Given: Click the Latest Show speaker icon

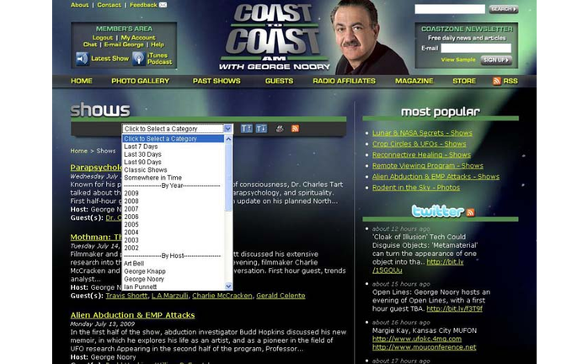Looking at the screenshot, I should click(82, 58).
